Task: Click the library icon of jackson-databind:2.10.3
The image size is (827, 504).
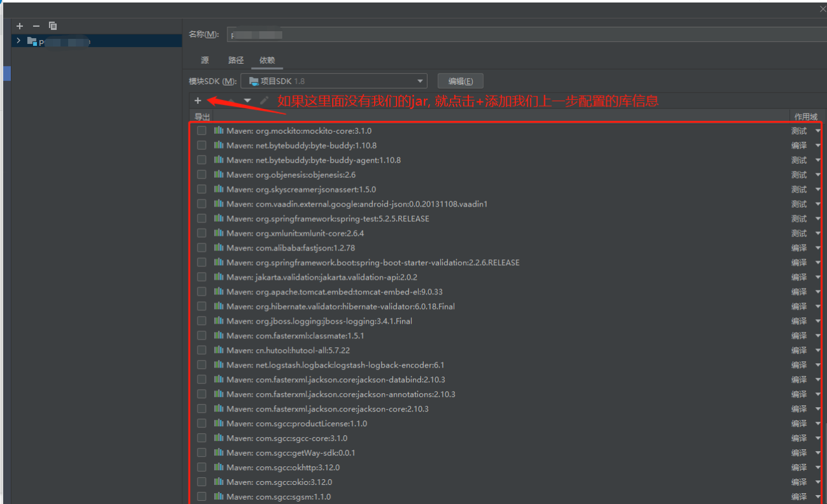Action: pyautogui.click(x=219, y=380)
